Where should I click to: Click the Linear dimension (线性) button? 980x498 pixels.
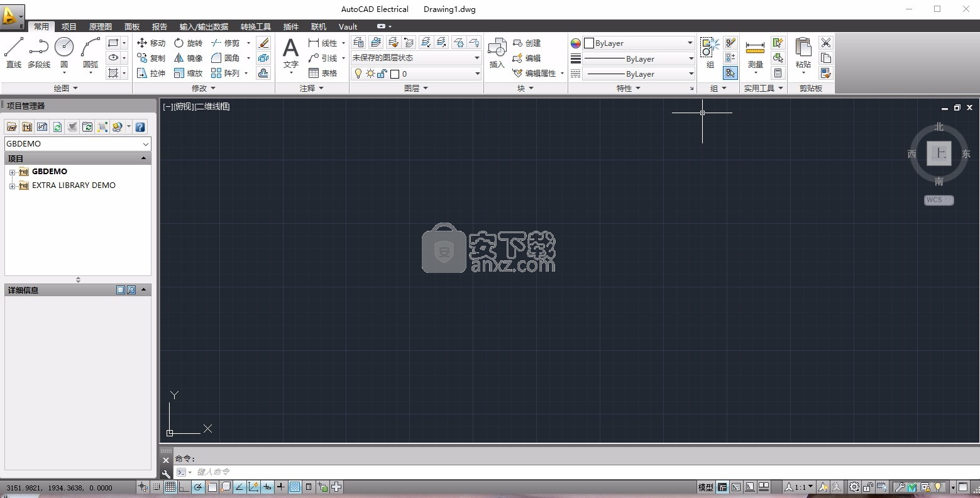(323, 43)
